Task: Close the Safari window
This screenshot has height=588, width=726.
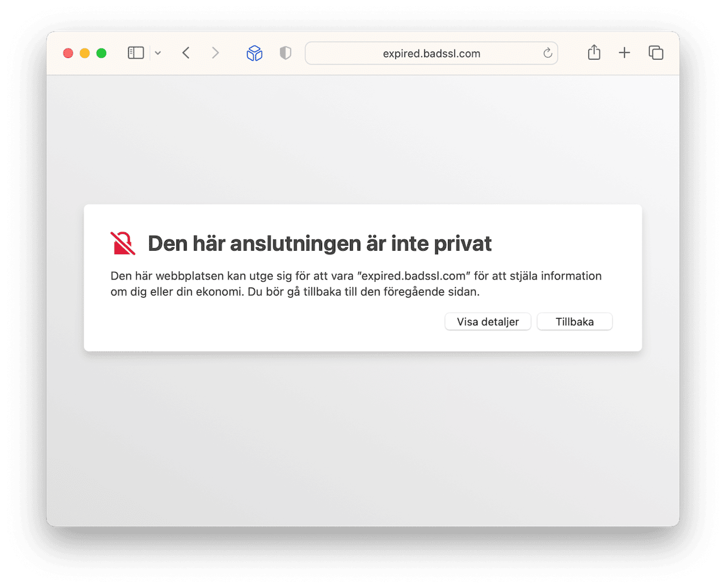Action: point(68,53)
